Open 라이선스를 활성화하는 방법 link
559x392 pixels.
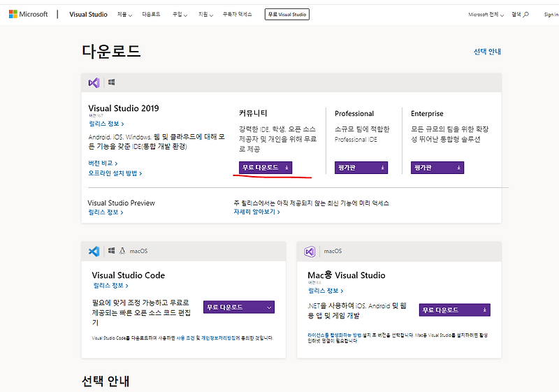click(x=335, y=335)
